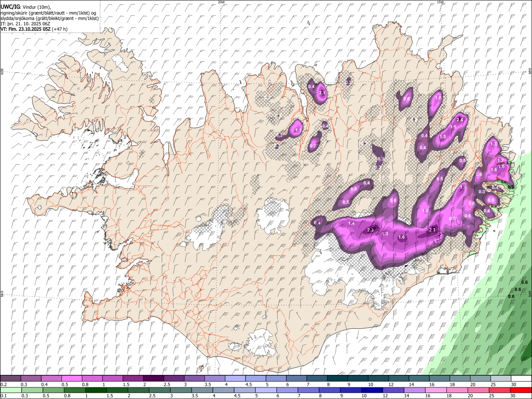Select the 'rigning/skúrir' legend description line
The width and height of the screenshot is (532, 399).
click(x=48, y=13)
